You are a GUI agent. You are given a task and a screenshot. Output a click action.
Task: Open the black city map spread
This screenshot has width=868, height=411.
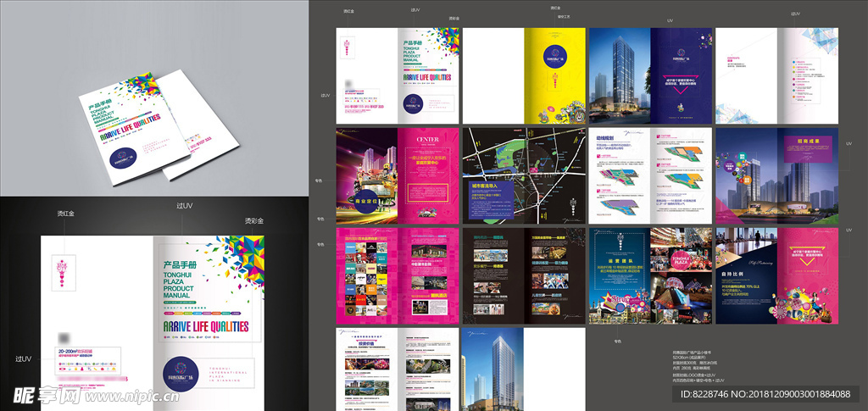point(524,176)
